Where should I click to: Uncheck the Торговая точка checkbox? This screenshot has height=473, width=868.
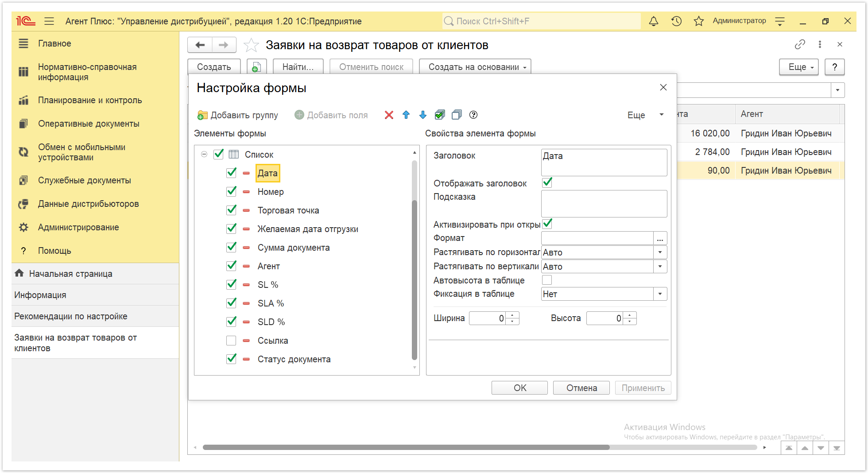231,210
